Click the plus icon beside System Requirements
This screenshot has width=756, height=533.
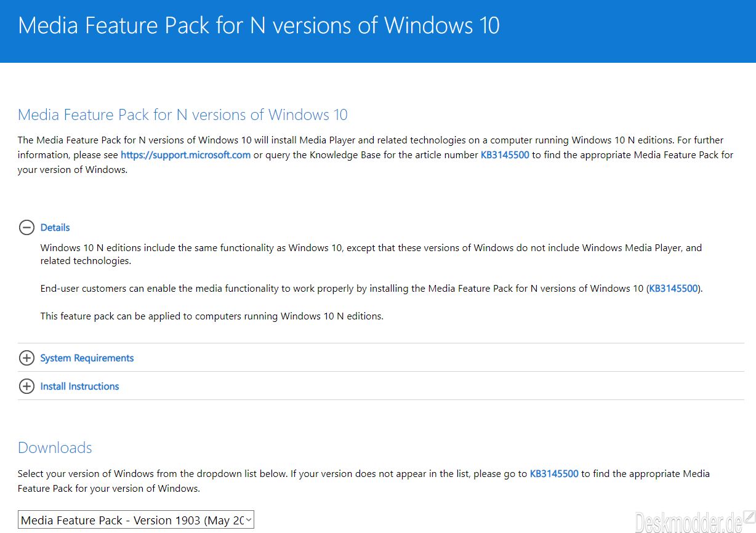coord(26,358)
